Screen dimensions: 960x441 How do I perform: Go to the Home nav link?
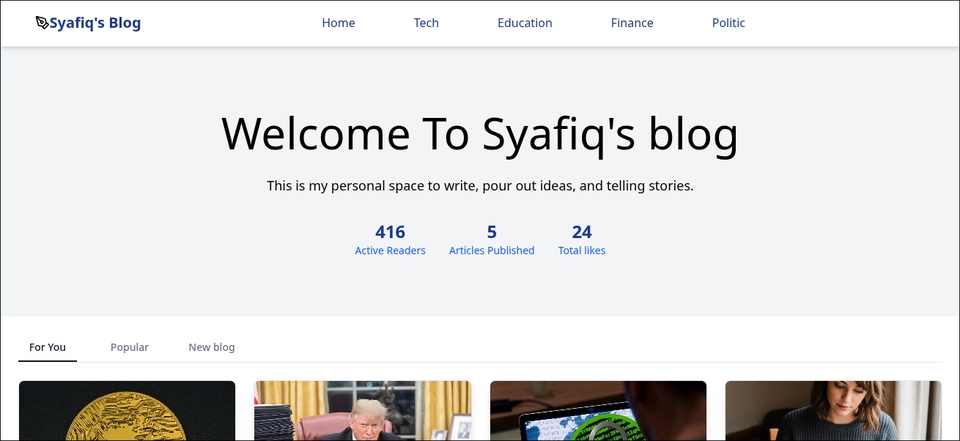pyautogui.click(x=338, y=23)
